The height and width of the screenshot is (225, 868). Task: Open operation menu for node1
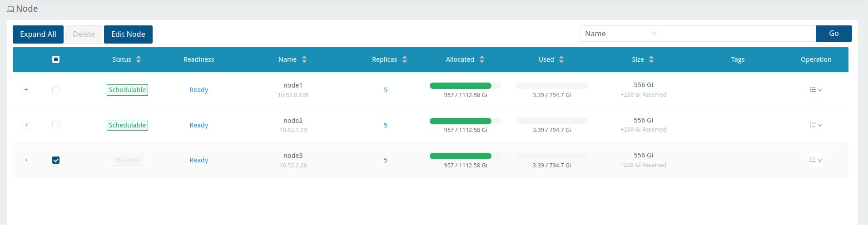(816, 90)
